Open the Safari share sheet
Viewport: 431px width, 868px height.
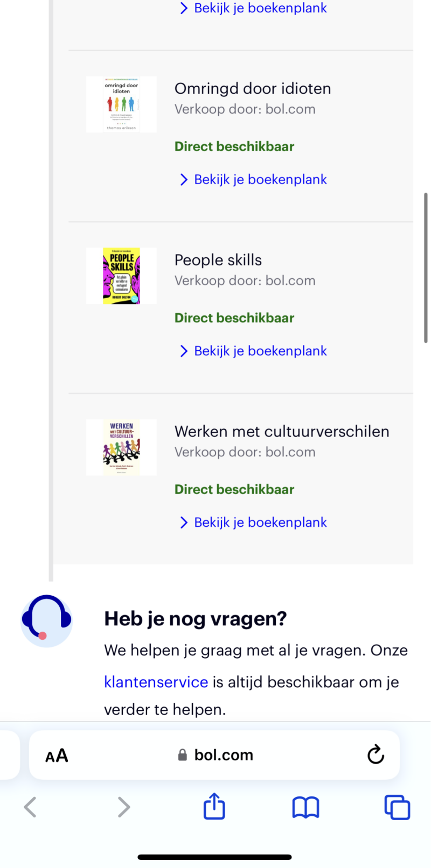pos(214,806)
